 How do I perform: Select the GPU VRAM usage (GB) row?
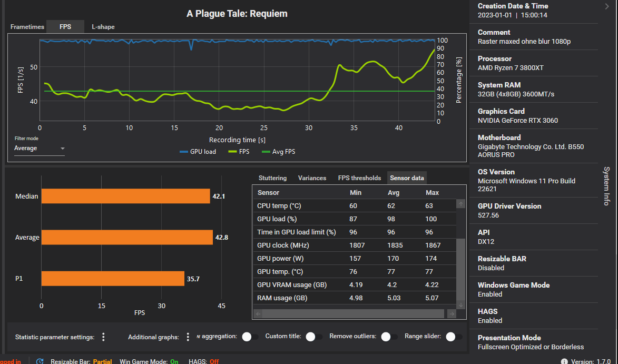click(355, 284)
